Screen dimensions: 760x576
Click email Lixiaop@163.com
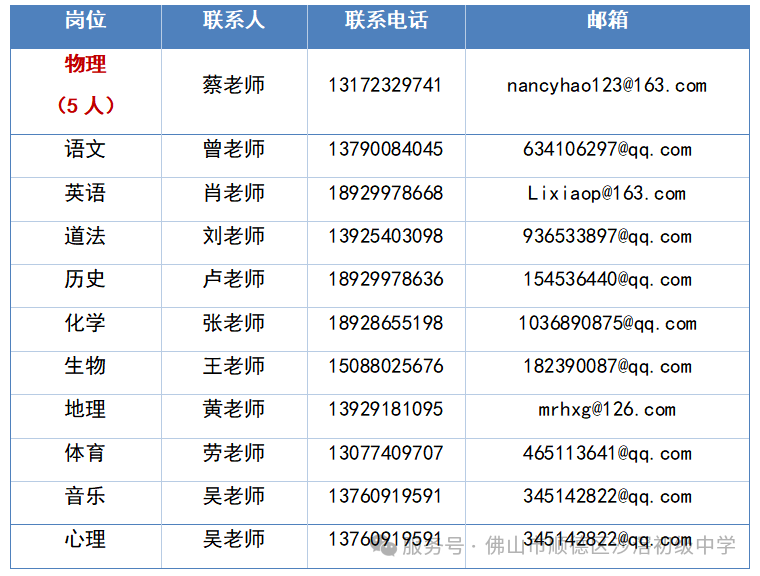[607, 194]
